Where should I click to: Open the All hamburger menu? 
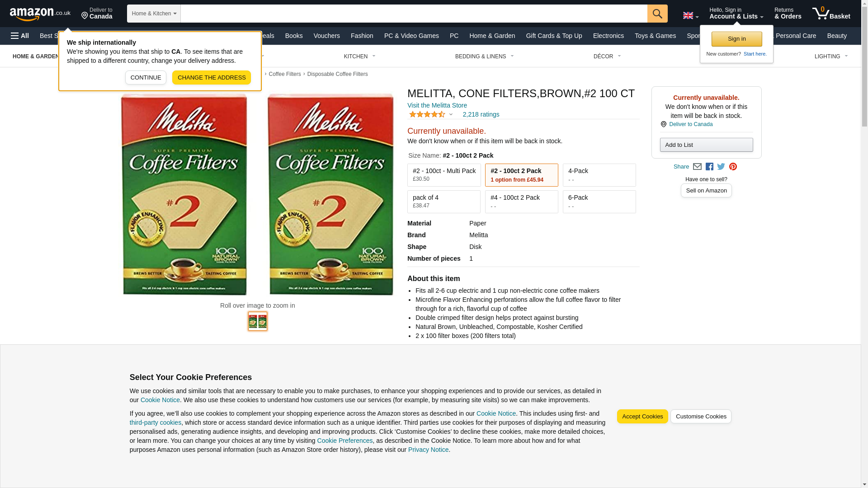(x=20, y=36)
